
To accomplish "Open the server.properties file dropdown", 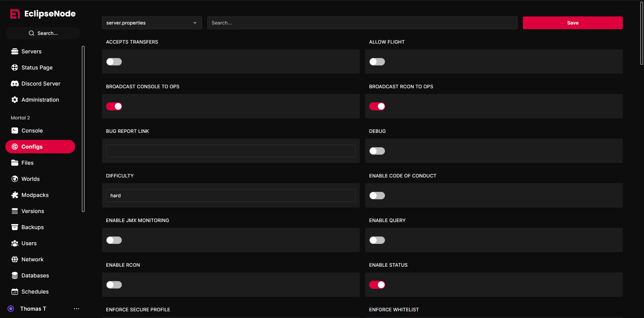I will [x=152, y=23].
